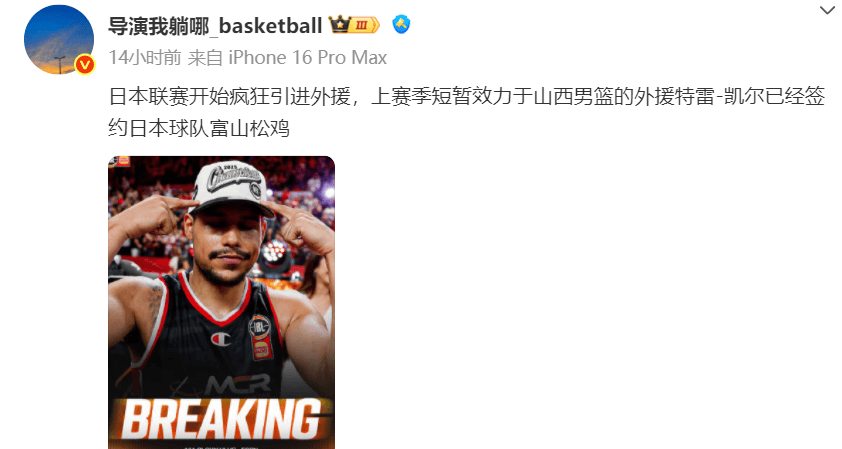The width and height of the screenshot is (842, 449).
Task: Click the post text line 约日本球队富山松鸡
Action: [x=199, y=128]
